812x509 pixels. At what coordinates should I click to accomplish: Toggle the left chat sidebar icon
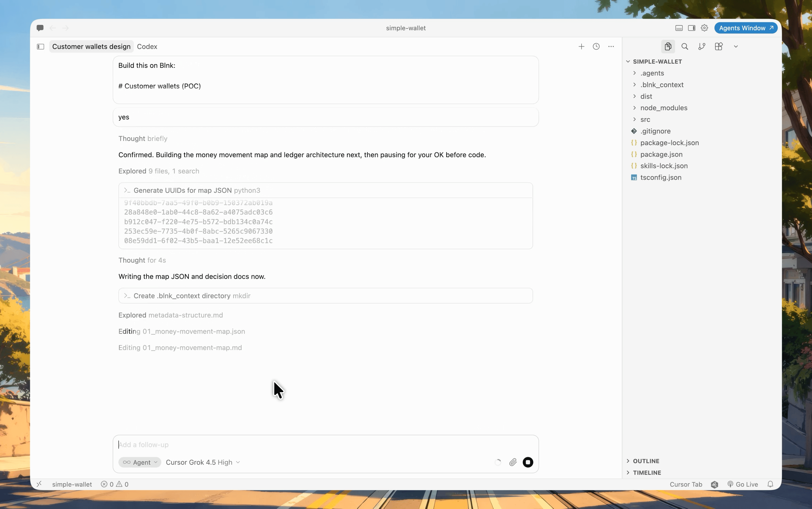pyautogui.click(x=40, y=46)
